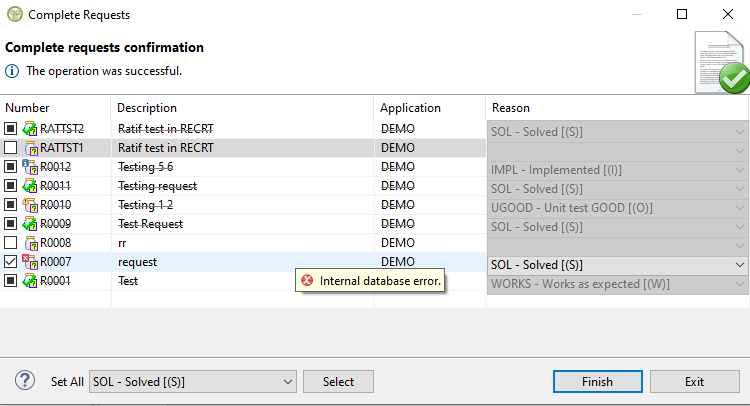Expand the Set All reason dropdown
Viewport: 750px width, 406px height.
click(287, 381)
